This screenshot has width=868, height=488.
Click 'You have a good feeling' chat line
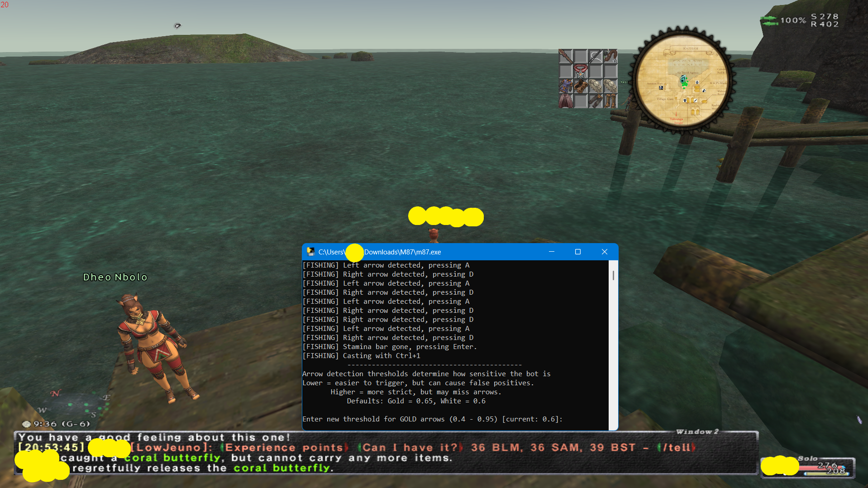(154, 437)
